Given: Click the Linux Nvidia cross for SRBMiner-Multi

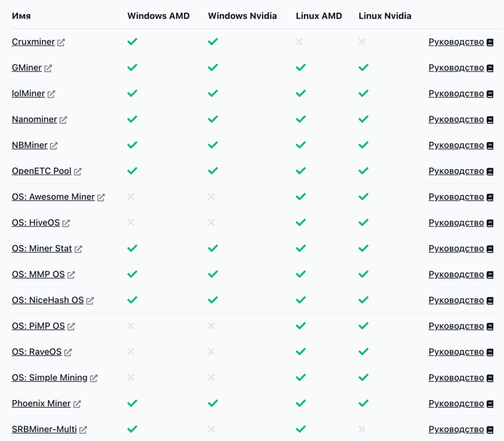Looking at the screenshot, I should [362, 429].
